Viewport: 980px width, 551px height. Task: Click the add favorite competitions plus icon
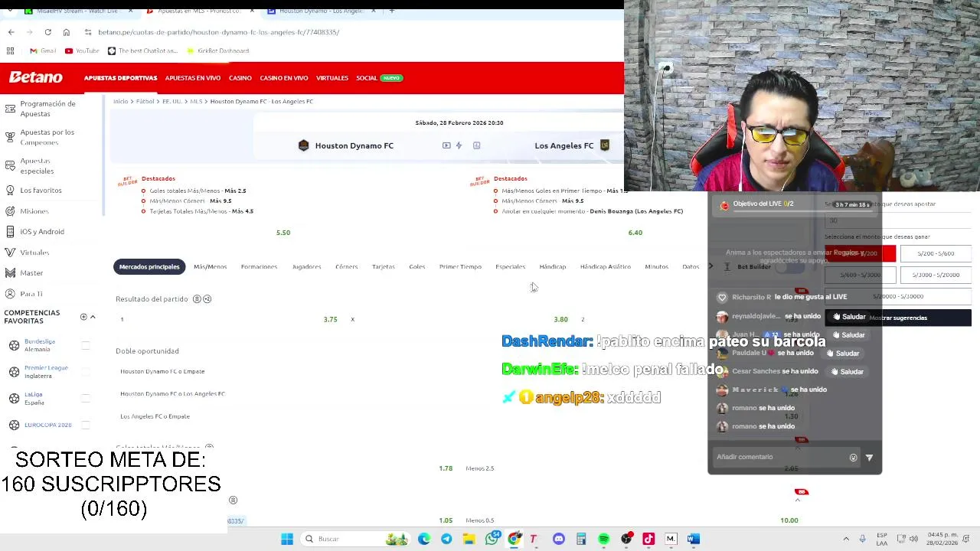[83, 317]
